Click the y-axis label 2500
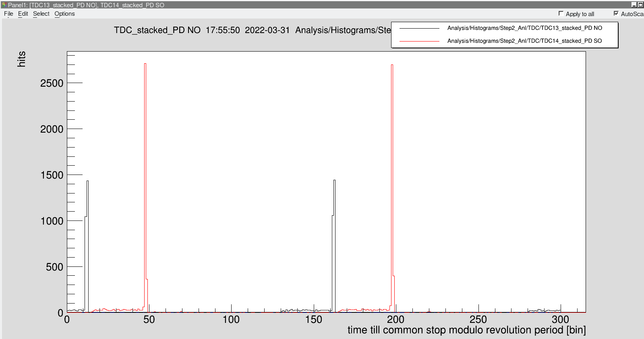Viewport: 644px width, 339px height. [52, 83]
